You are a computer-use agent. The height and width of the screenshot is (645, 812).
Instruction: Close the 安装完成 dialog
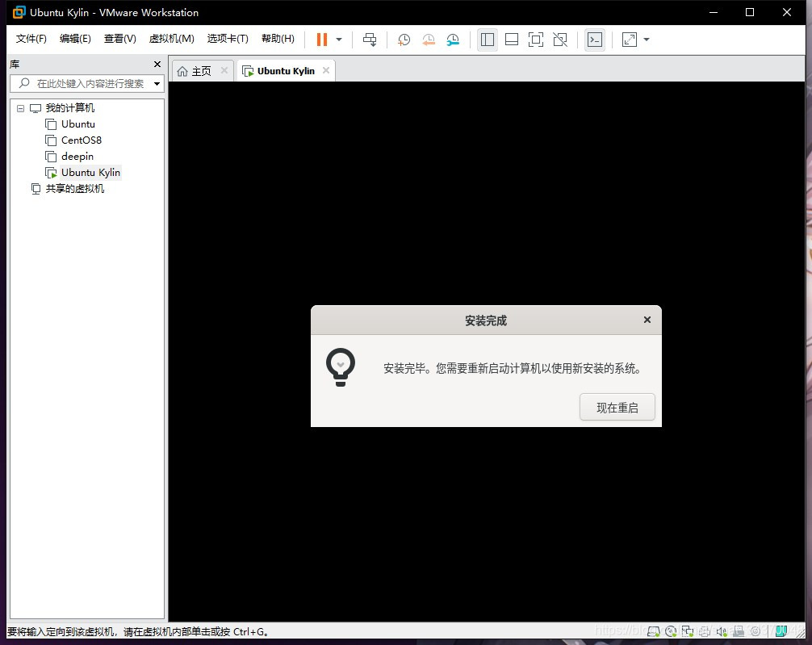click(647, 320)
